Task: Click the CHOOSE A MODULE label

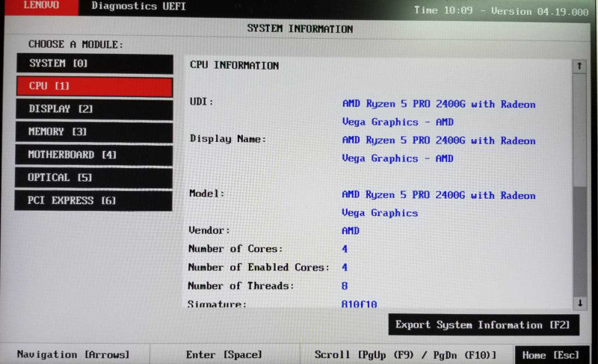Action: 76,44
